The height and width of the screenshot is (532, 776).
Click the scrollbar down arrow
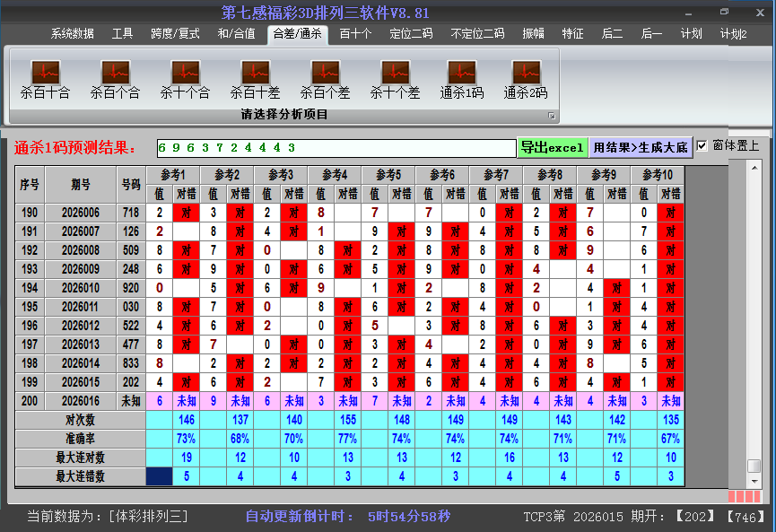pyautogui.click(x=754, y=481)
